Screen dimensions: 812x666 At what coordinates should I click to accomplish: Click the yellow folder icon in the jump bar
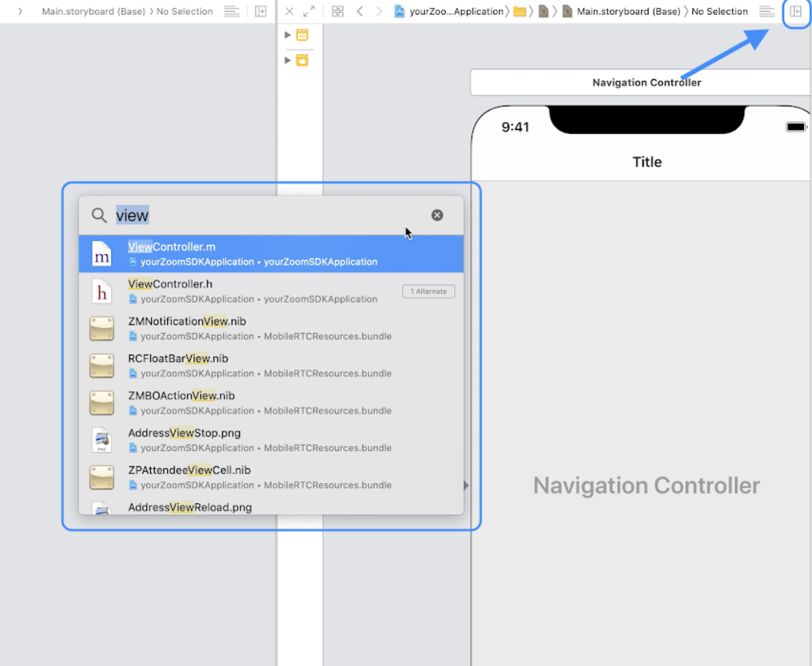(520, 11)
